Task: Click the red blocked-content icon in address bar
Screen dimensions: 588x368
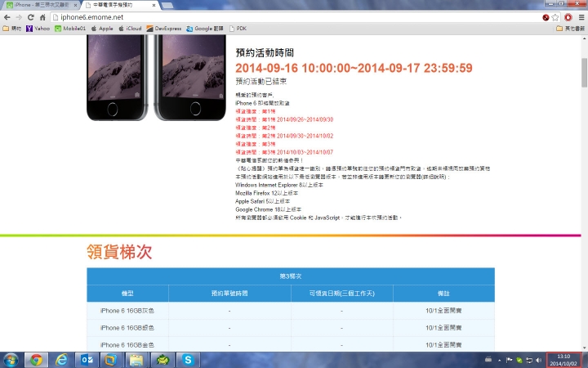Action: point(546,17)
